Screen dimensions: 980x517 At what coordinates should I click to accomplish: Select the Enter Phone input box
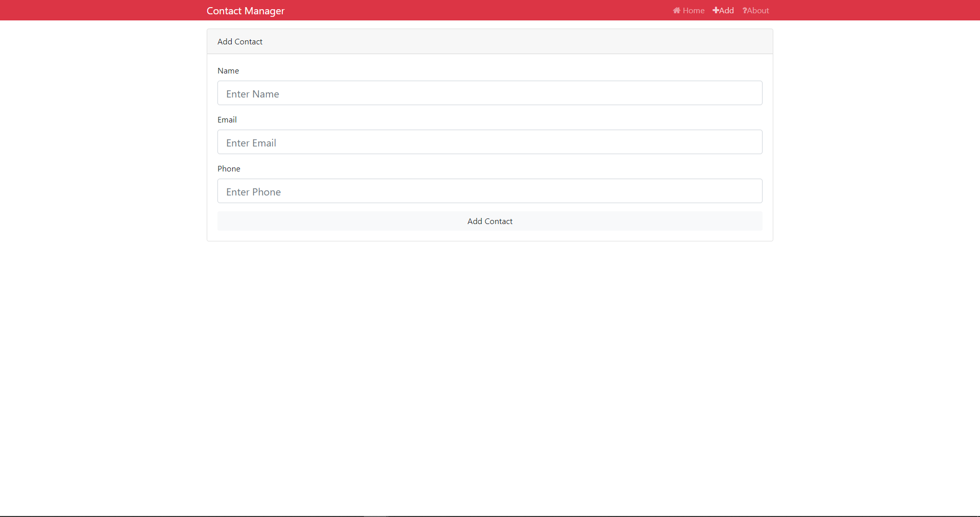pyautogui.click(x=489, y=191)
